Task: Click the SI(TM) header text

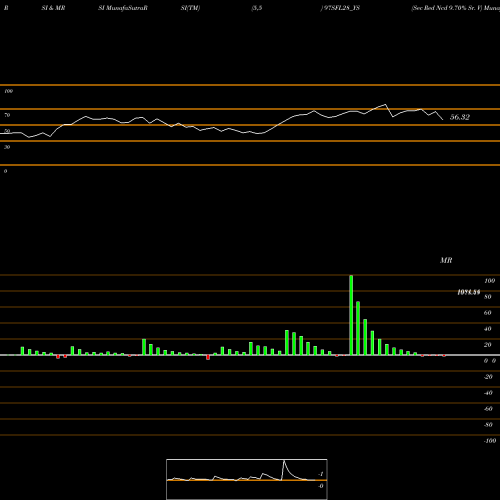Action: coord(190,8)
